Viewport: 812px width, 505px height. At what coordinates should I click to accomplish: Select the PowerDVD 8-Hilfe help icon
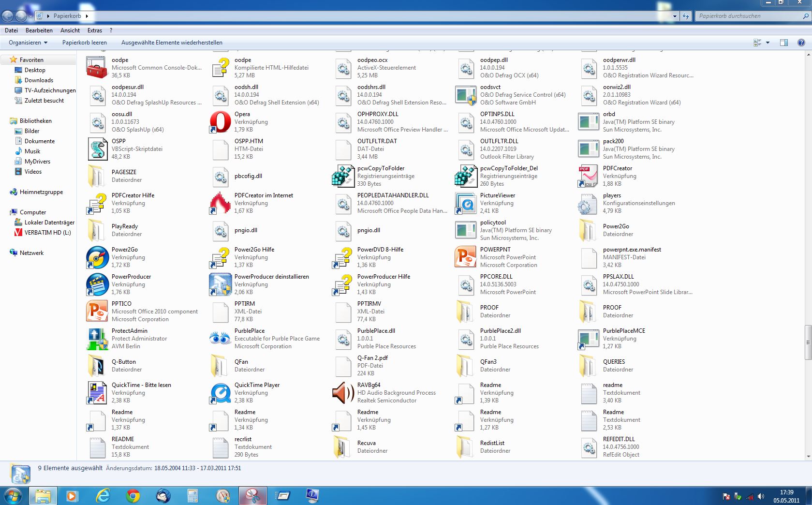coord(343,257)
